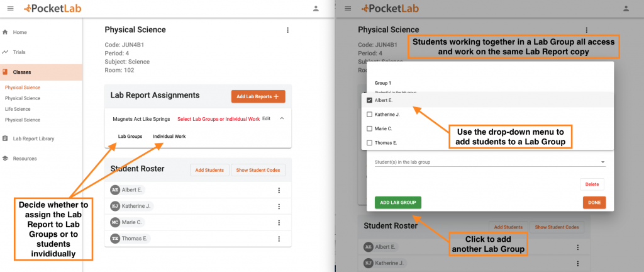Open kebab menu for Marie C. roster row
644x272 pixels.
pyautogui.click(x=279, y=222)
